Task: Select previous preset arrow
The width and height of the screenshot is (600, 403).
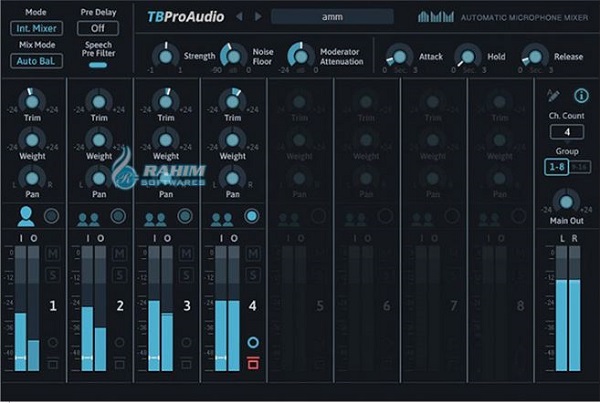Action: (239, 16)
